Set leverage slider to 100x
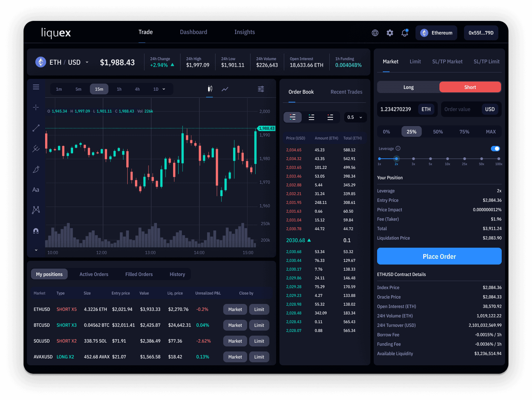Viewport: 532px width, 400px height. click(499, 159)
